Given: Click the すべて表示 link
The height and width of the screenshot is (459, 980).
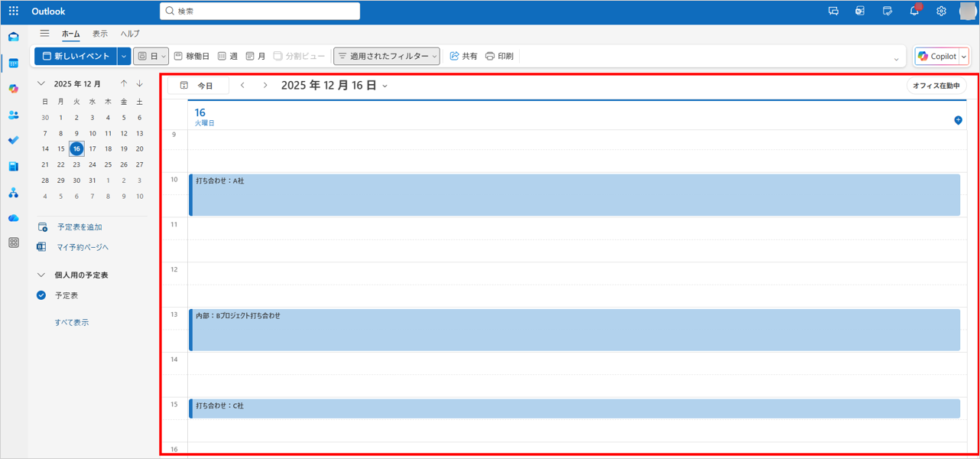Looking at the screenshot, I should click(x=71, y=323).
